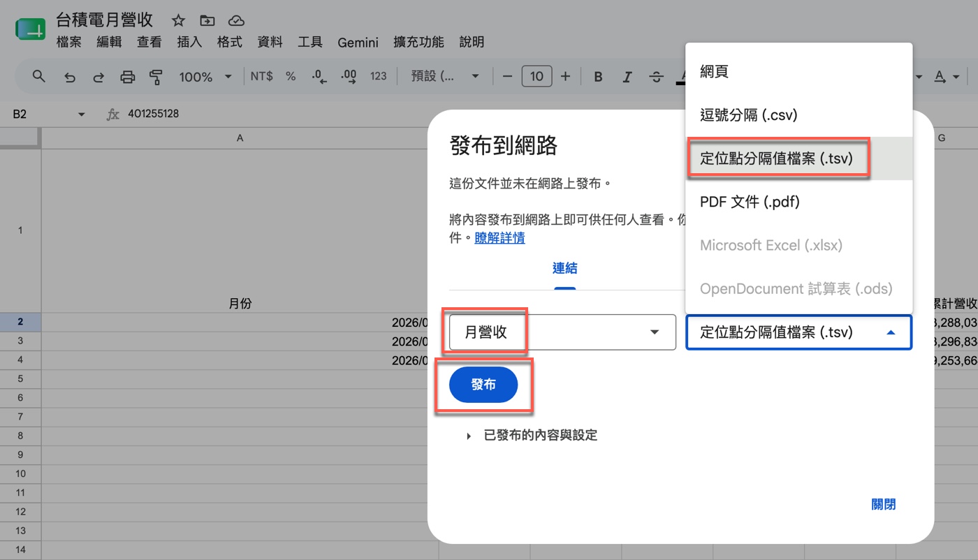
Task: Open the 預設 font dropdown
Action: point(444,76)
